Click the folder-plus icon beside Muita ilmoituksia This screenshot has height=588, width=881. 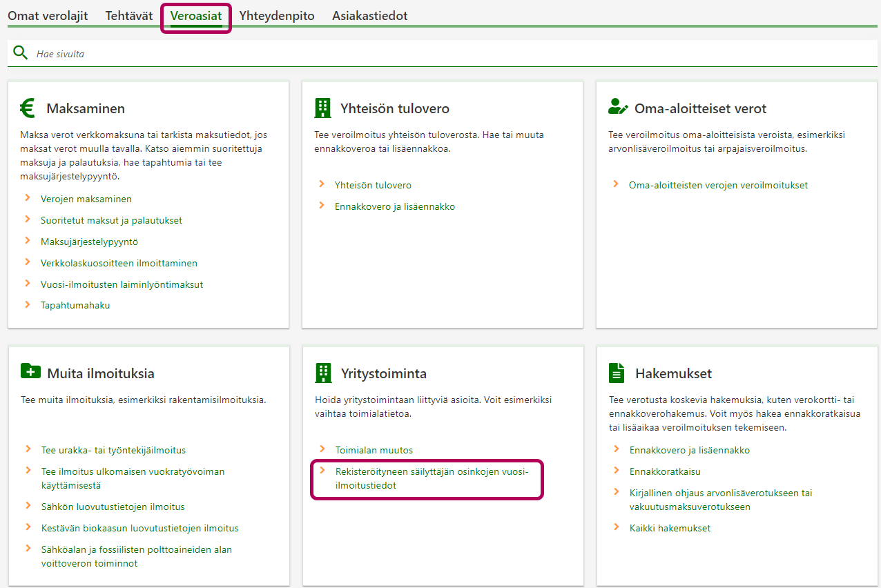[30, 372]
